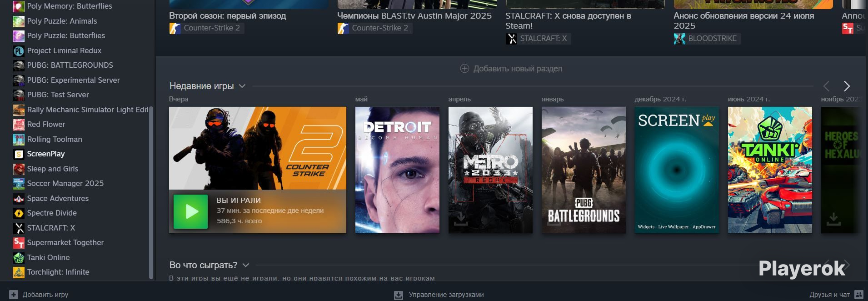Click the PUBG: Experimental Server icon
The height and width of the screenshot is (301, 868).
[x=19, y=80]
